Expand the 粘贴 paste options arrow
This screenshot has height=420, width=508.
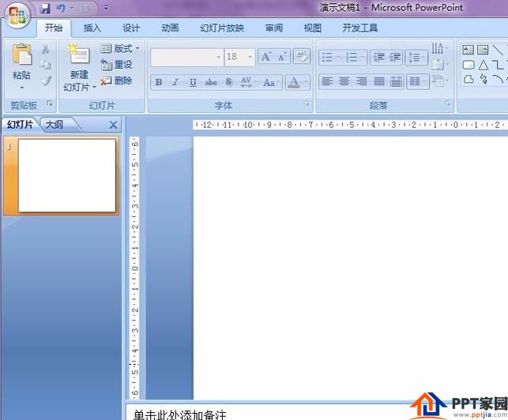pos(21,88)
